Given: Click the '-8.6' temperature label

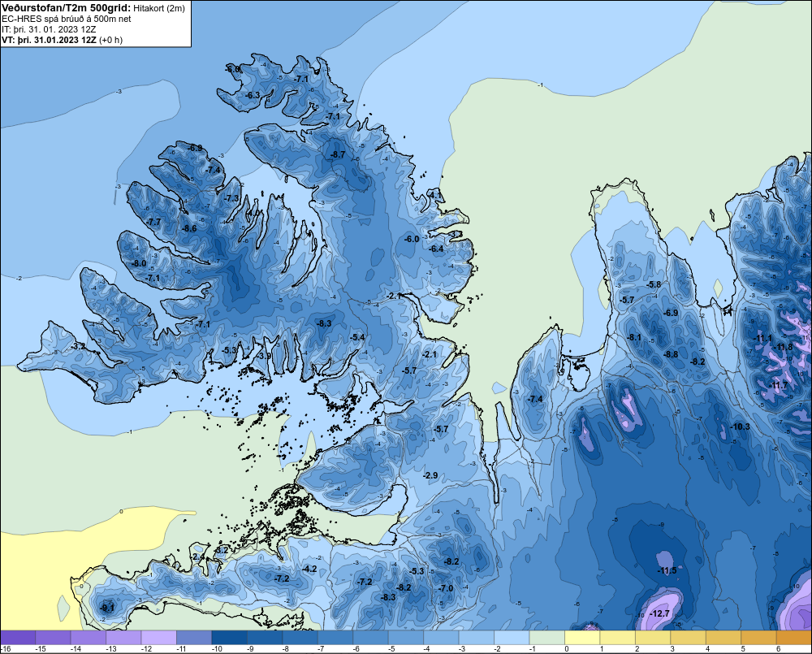Looking at the screenshot, I should 189,228.
